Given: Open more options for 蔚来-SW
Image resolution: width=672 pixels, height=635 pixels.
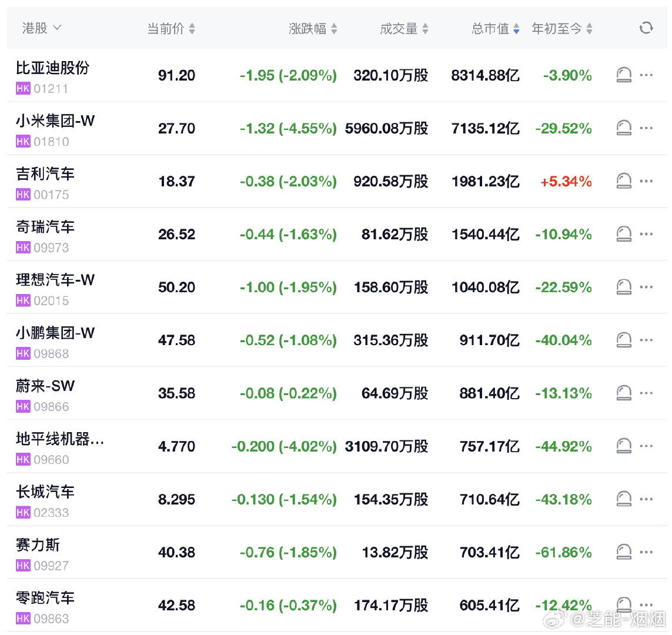Looking at the screenshot, I should pyautogui.click(x=646, y=393).
